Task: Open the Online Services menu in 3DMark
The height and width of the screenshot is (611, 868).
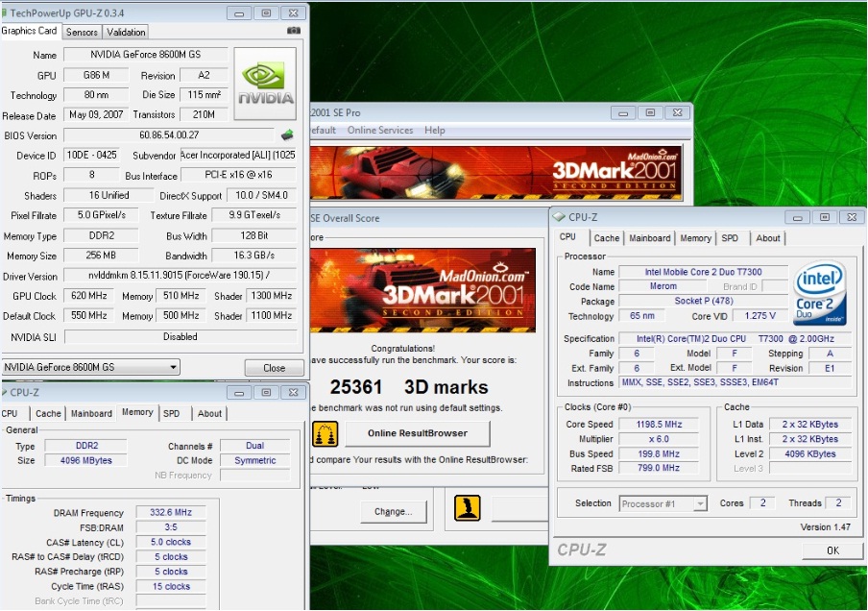Action: (380, 131)
